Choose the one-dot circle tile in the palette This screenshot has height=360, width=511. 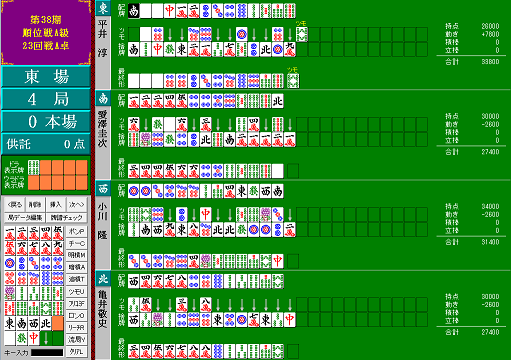(x=10, y=263)
